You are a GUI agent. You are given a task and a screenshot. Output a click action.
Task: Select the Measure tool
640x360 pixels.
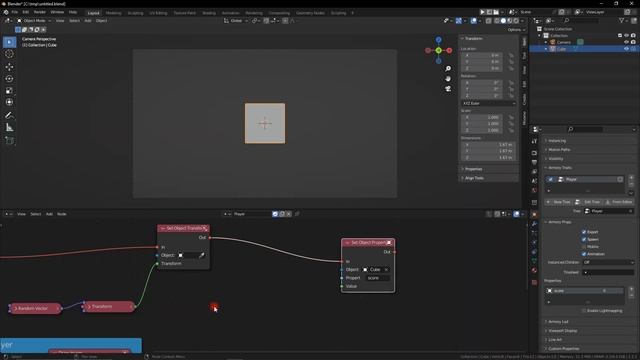click(x=9, y=128)
